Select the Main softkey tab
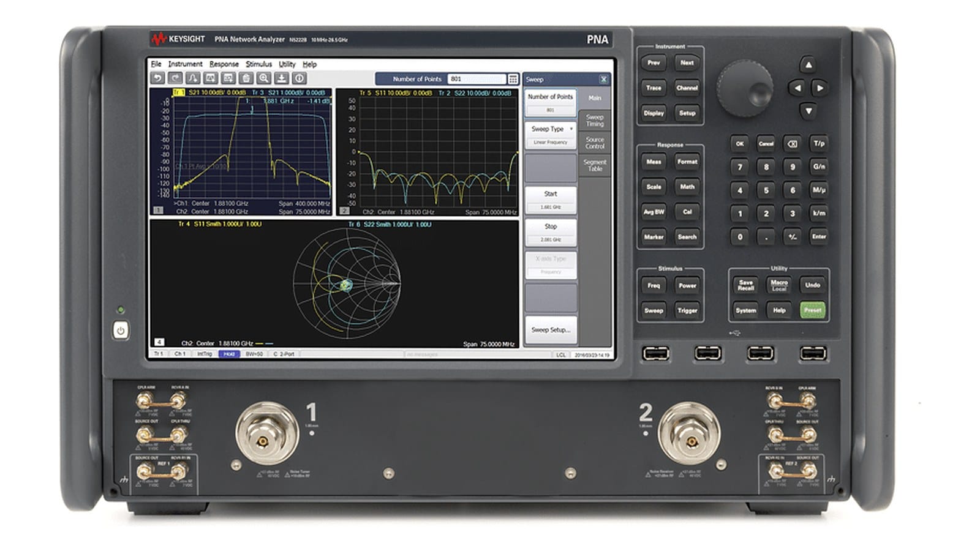The width and height of the screenshot is (980, 551). [x=595, y=98]
